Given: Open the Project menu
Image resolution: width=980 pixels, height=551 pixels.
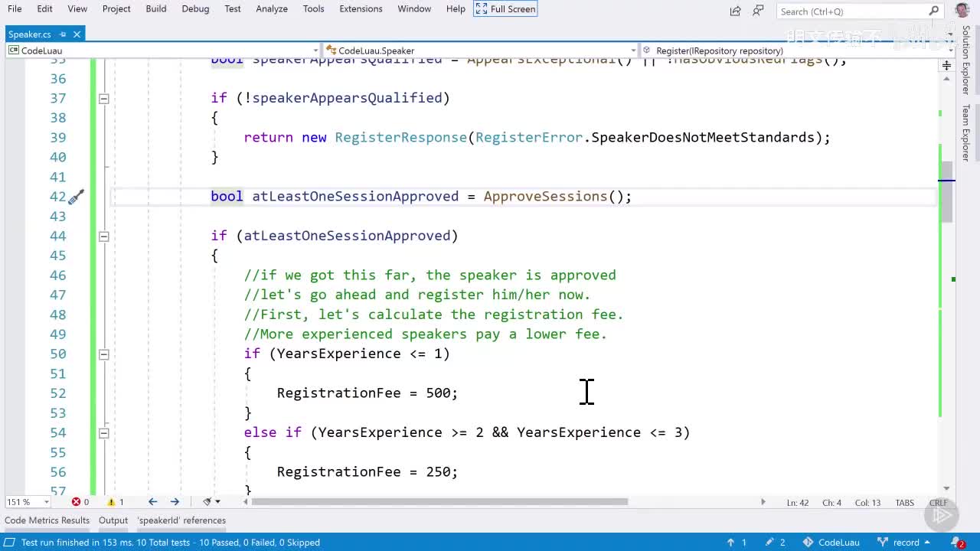Looking at the screenshot, I should pos(116,8).
